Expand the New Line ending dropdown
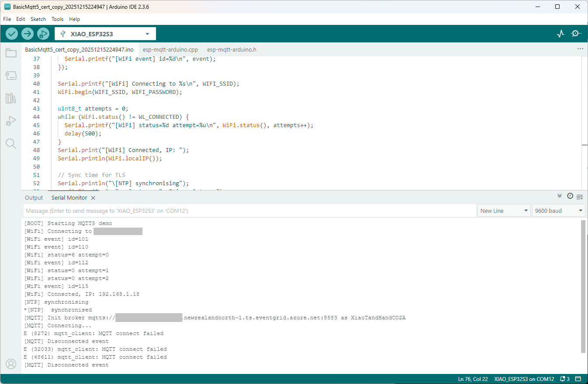This screenshot has height=384, width=588. 504,211
